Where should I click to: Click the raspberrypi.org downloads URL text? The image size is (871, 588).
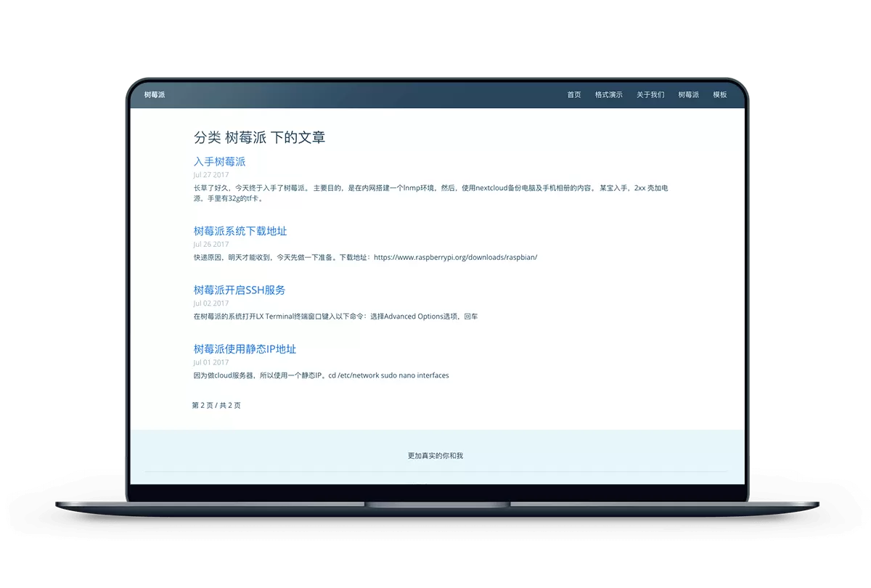point(455,258)
